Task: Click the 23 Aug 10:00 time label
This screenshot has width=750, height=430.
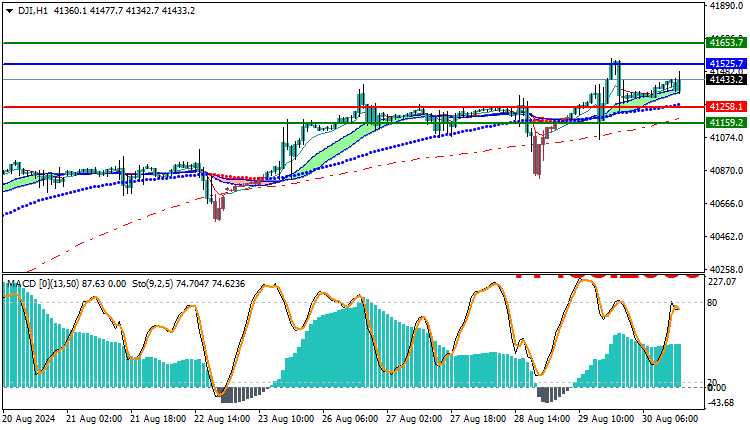Action: pos(286,419)
